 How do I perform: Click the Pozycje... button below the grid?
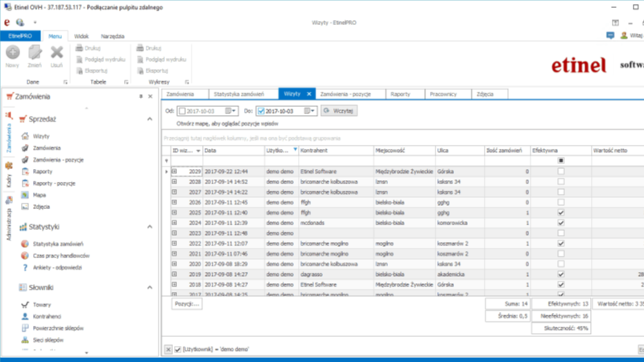tap(185, 304)
